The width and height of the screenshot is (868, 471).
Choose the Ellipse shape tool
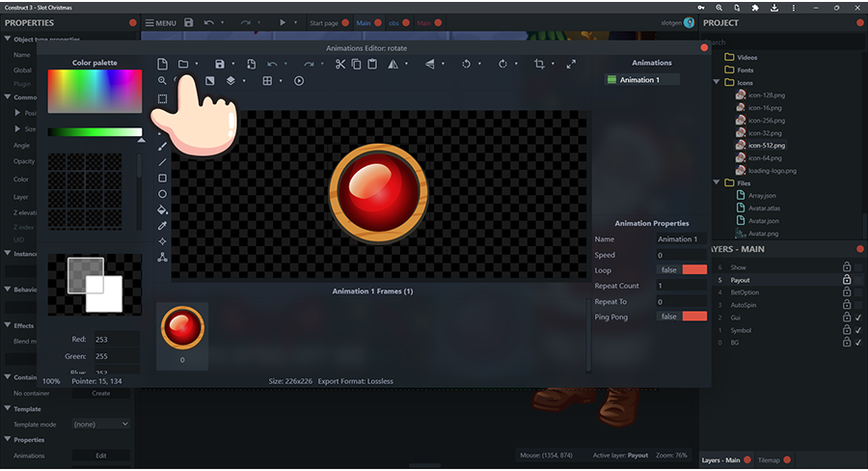coord(162,194)
